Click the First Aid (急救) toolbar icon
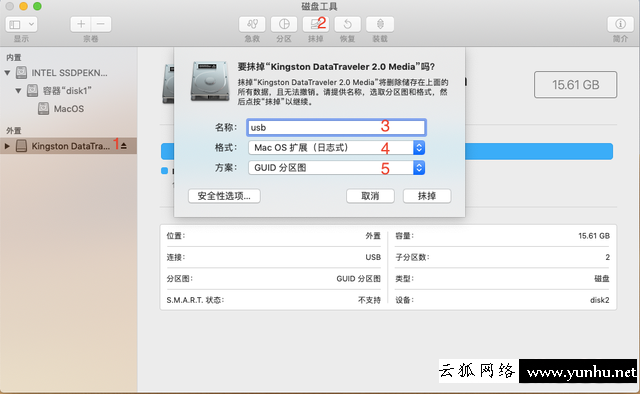The height and width of the screenshot is (394, 640). click(252, 24)
